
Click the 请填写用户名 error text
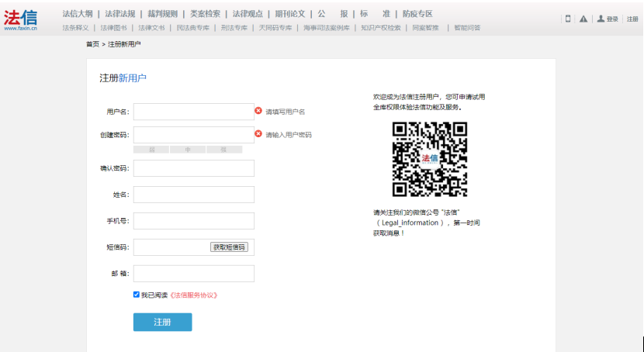[286, 112]
